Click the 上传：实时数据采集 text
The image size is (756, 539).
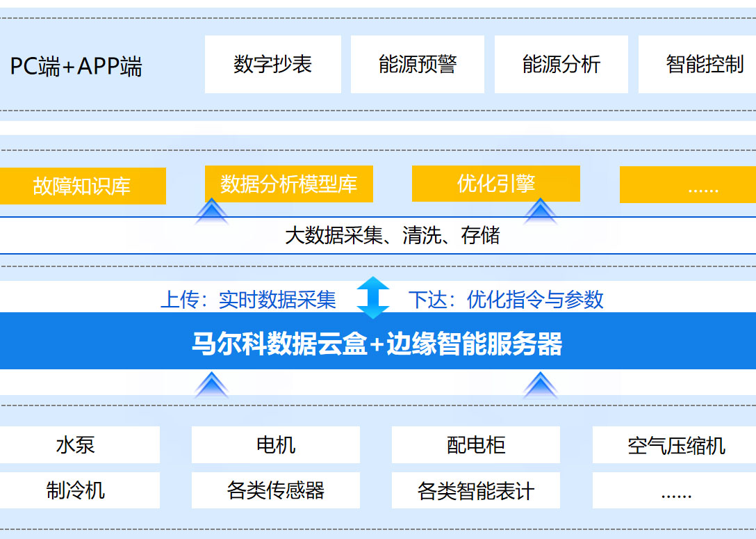(248, 300)
